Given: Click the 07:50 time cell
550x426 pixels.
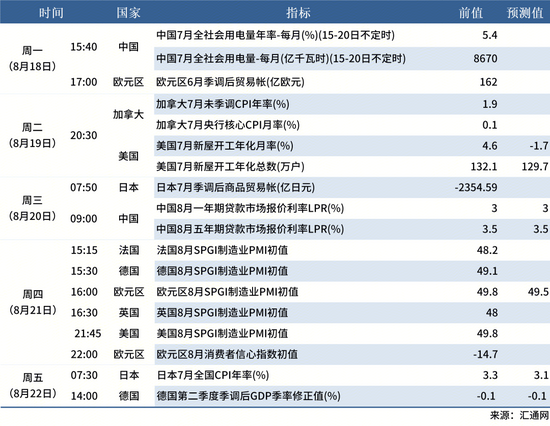Looking at the screenshot, I should tap(83, 187).
